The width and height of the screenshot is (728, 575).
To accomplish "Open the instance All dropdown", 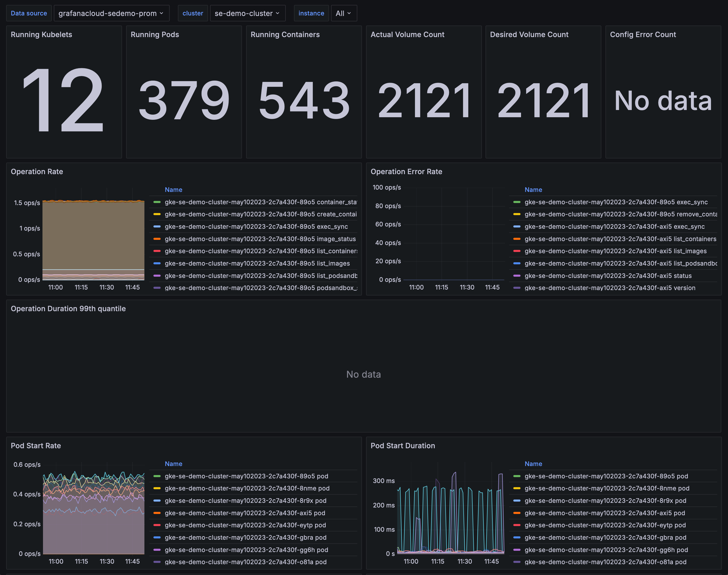I will click(x=343, y=13).
